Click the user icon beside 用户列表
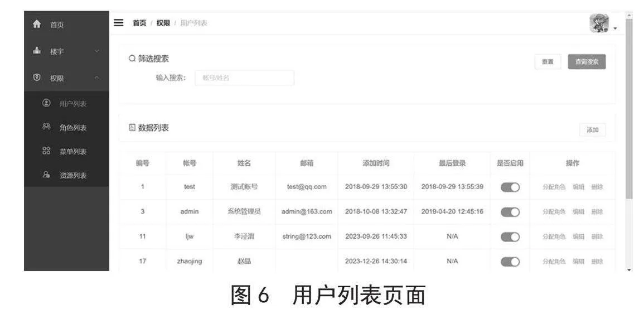 pyautogui.click(x=46, y=103)
